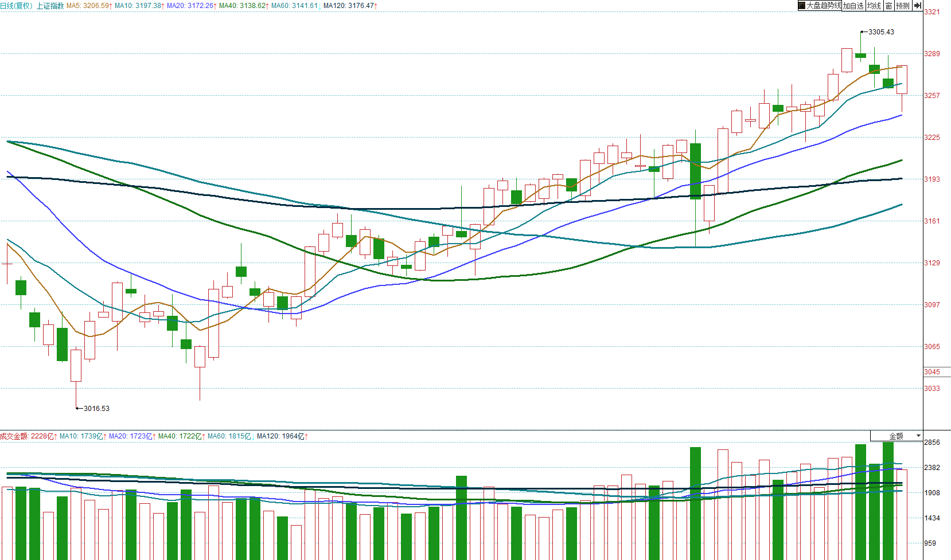
Task: Click the 3065 price axis label
Action: (932, 347)
